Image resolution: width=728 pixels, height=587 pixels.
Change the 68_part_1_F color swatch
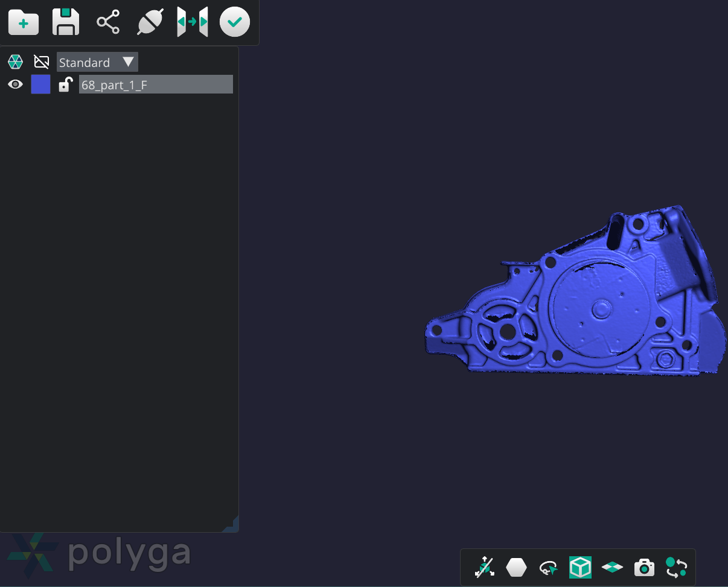[40, 84]
